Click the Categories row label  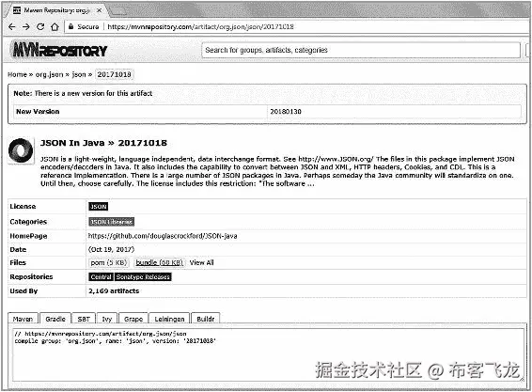28,222
